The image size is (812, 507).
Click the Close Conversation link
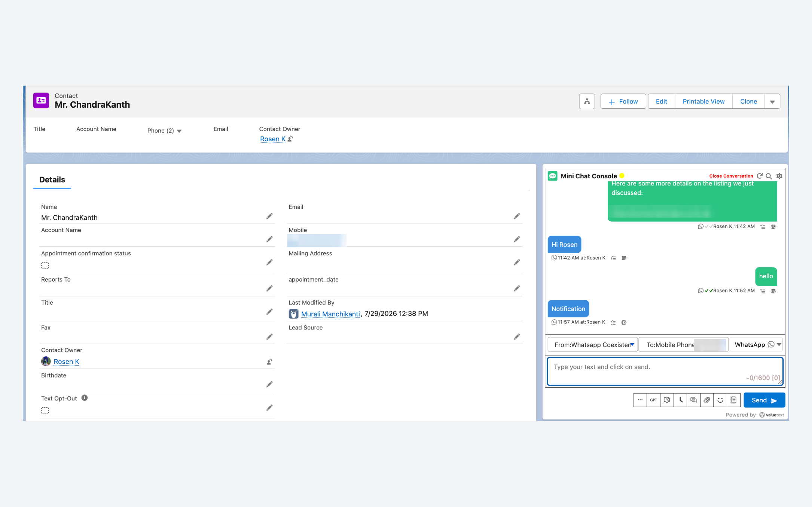coord(731,176)
